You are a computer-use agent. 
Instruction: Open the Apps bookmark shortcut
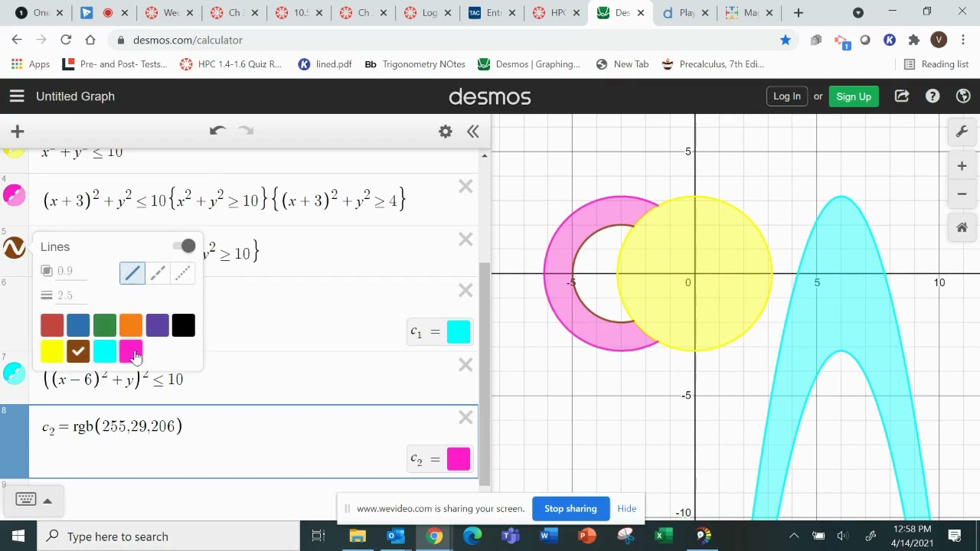point(31,64)
